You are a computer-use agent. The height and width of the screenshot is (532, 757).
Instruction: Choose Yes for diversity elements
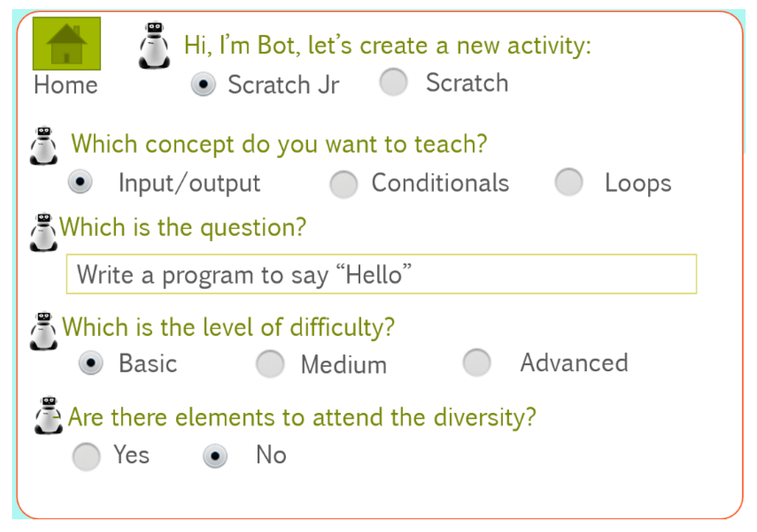pyautogui.click(x=86, y=456)
